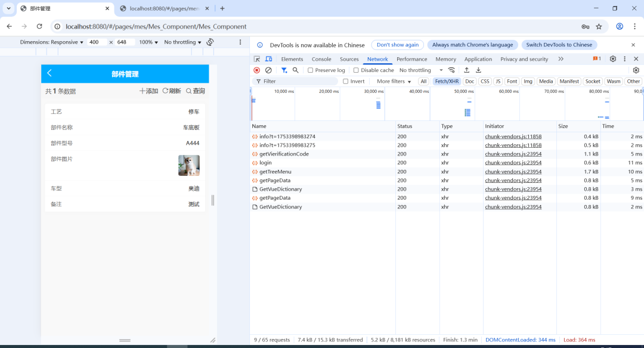Check the Disable cache option

pyautogui.click(x=357, y=70)
